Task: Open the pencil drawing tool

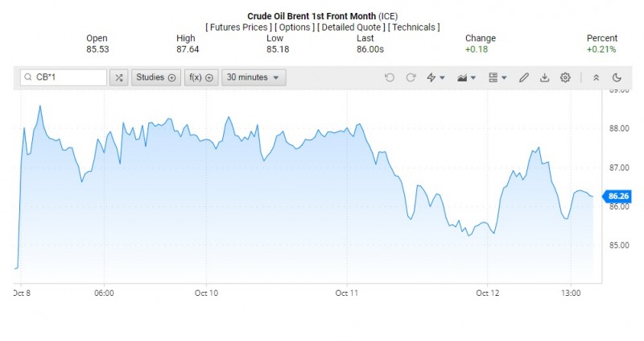Action: click(x=524, y=77)
